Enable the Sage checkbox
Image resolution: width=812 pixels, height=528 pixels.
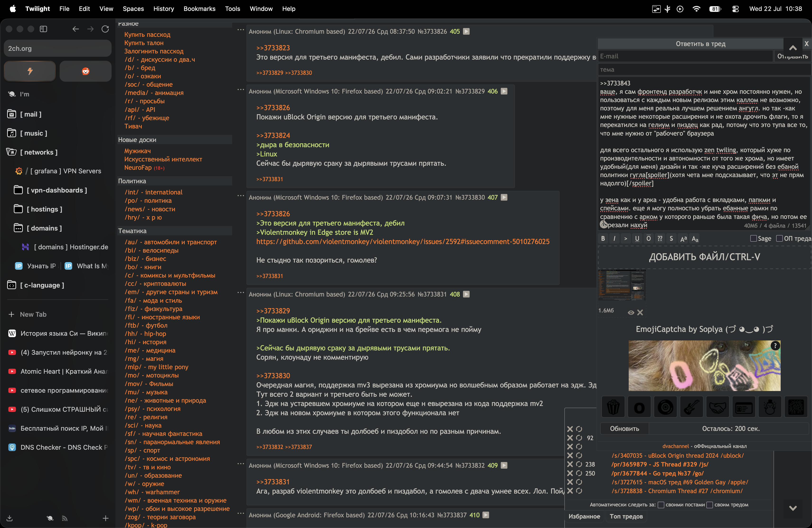[754, 238]
